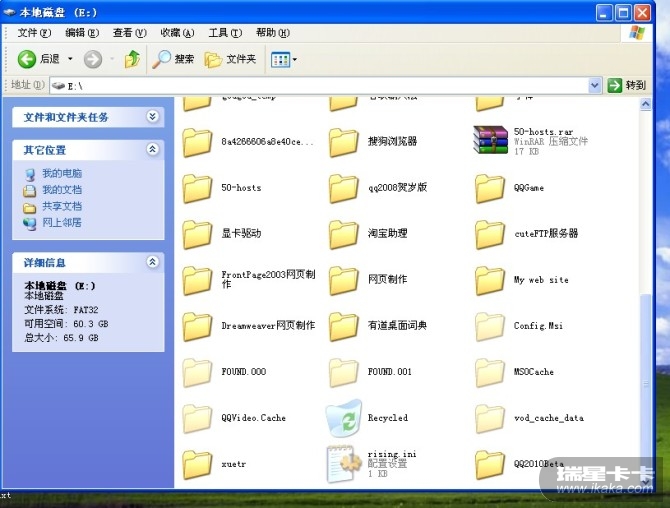The image size is (670, 508).
Task: Collapse the 其它位置 panel
Action: click(153, 149)
